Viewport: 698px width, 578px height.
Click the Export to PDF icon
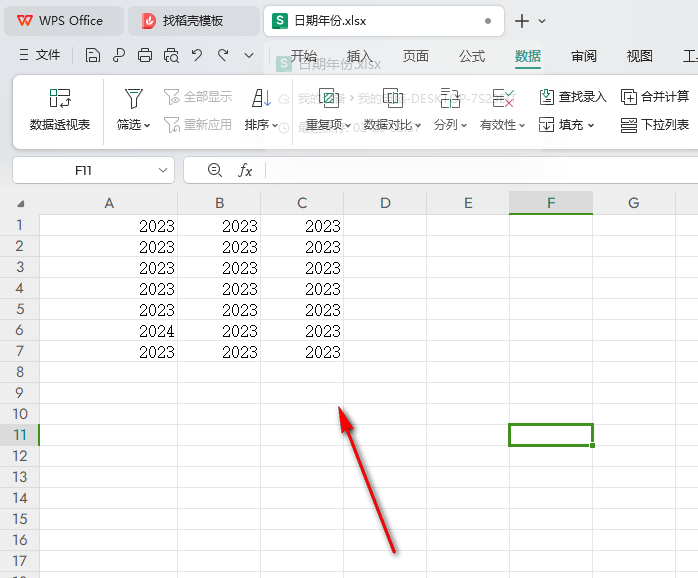click(x=119, y=56)
